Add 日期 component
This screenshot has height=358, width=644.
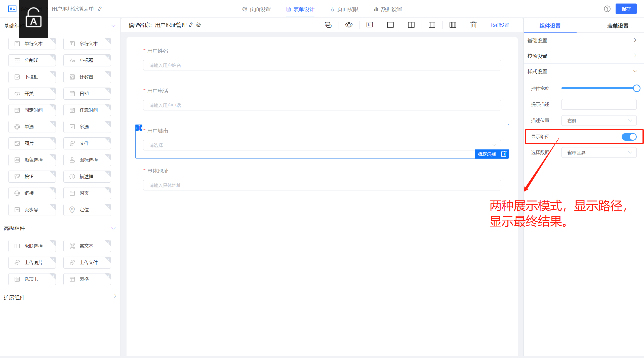87,94
